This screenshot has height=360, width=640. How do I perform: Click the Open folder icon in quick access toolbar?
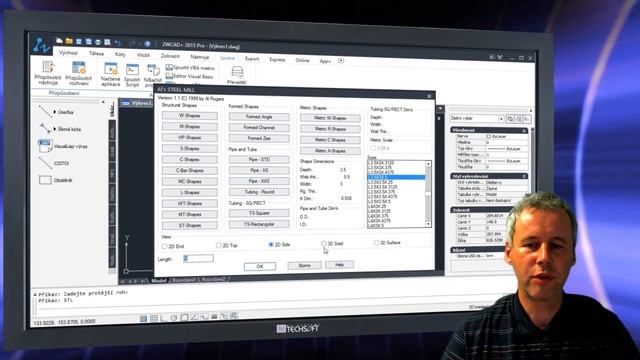tap(69, 41)
